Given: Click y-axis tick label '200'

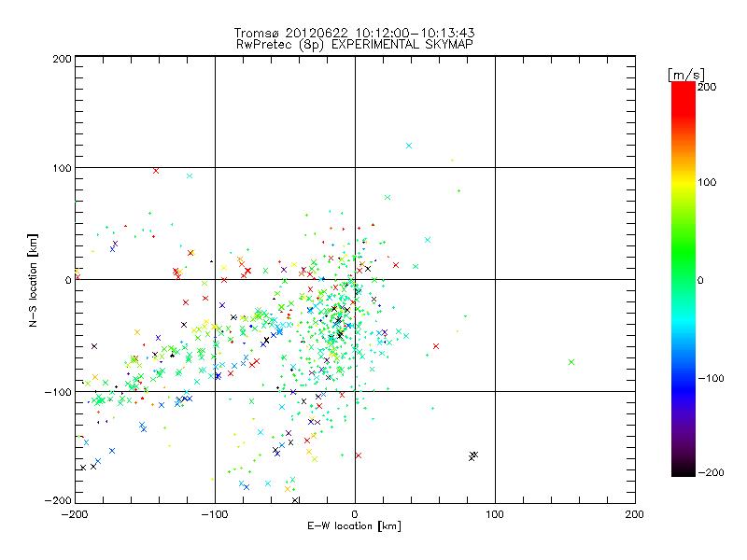Looking at the screenshot, I should (62, 59).
